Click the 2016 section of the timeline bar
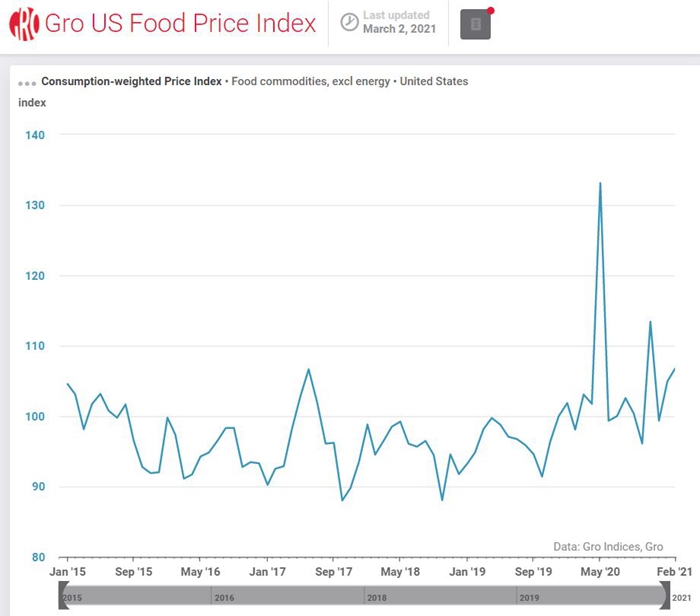 point(288,597)
